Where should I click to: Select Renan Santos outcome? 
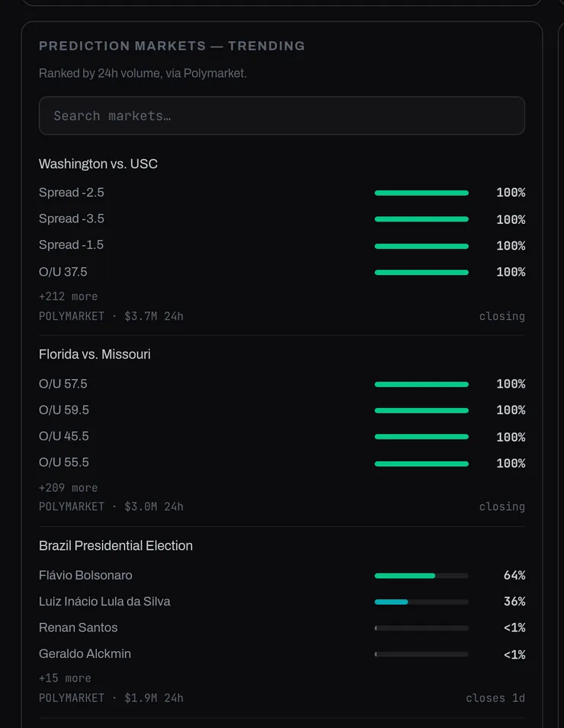[282, 627]
